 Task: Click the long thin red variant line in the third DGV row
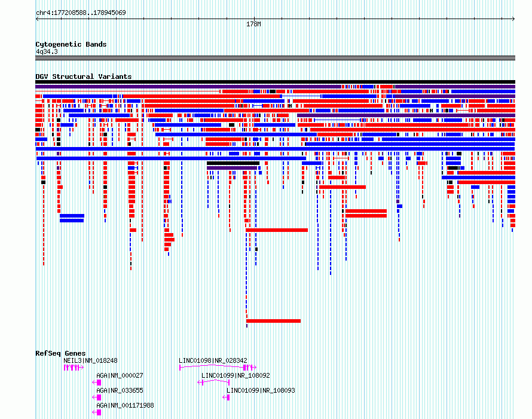(128, 91)
